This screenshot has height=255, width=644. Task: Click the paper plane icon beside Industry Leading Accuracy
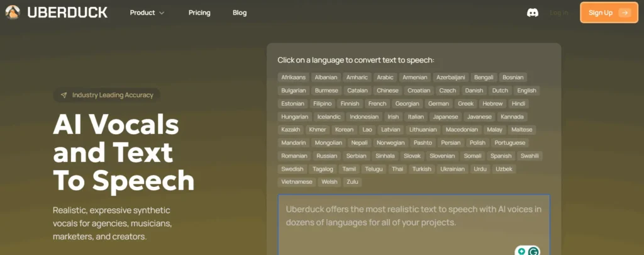[x=64, y=95]
